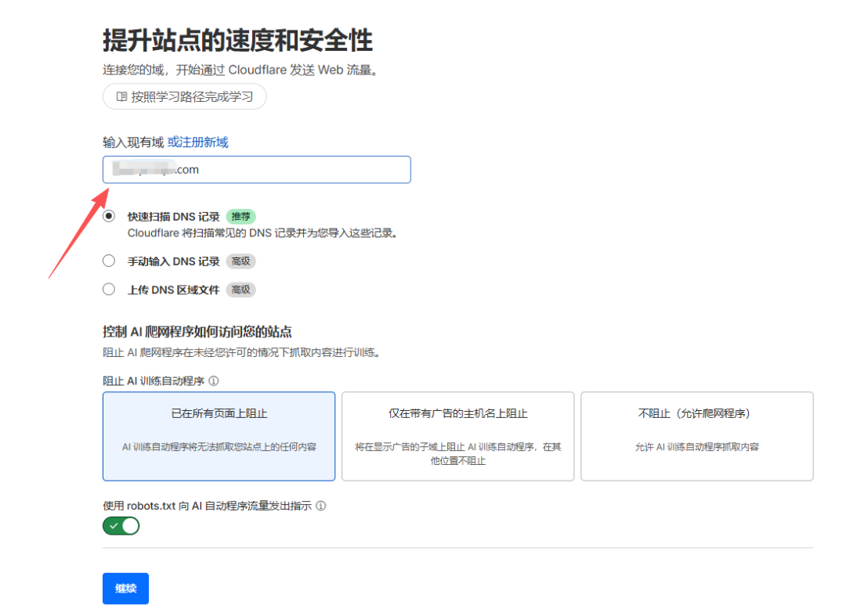Screen dimensions: 846x616
Task: Click the 按照学习路径完成学习 button text
Action: click(192, 97)
